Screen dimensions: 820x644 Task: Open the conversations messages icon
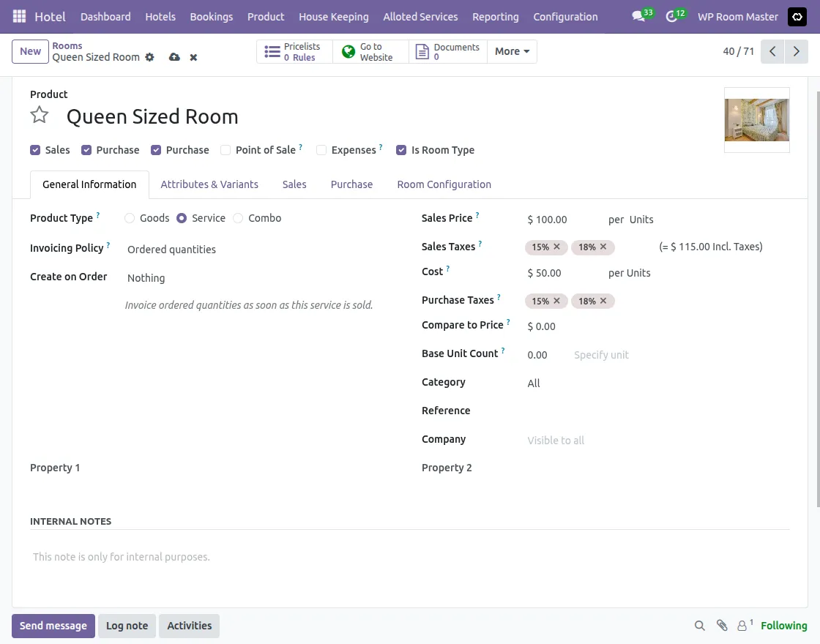pos(638,17)
